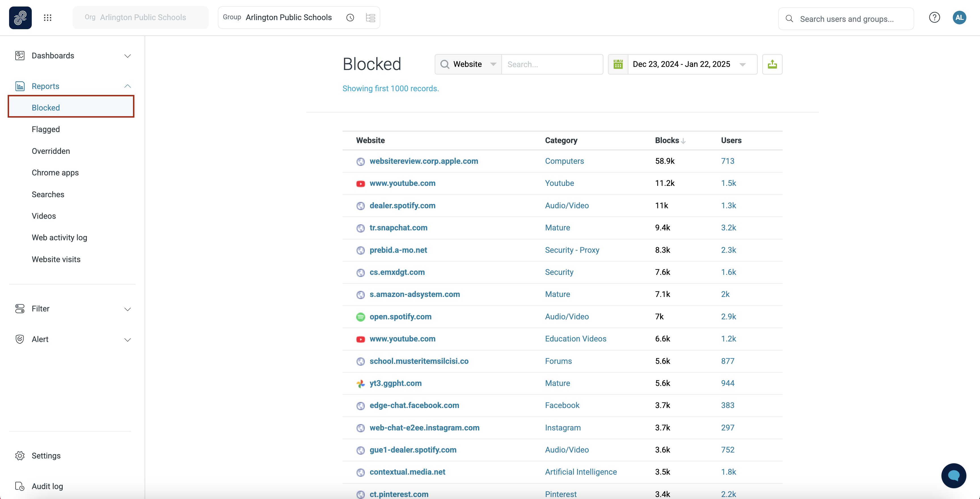
Task: Click the Website column header
Action: click(x=370, y=140)
